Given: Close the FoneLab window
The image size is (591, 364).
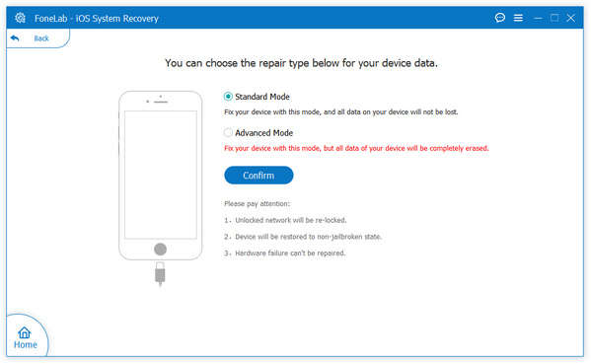Looking at the screenshot, I should (x=570, y=18).
